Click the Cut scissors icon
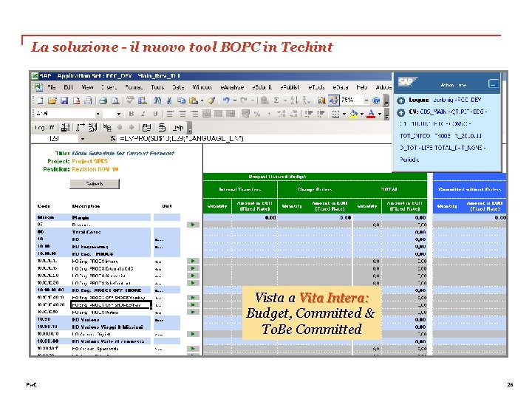Viewport: 532px width, 399px height. click(x=169, y=100)
